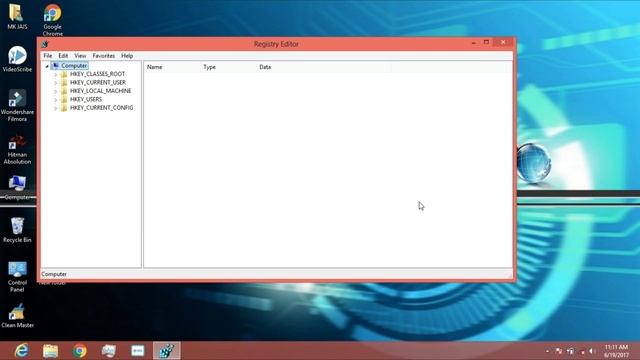Open the File menu
Image resolution: width=640 pixels, height=360 pixels.
click(48, 56)
